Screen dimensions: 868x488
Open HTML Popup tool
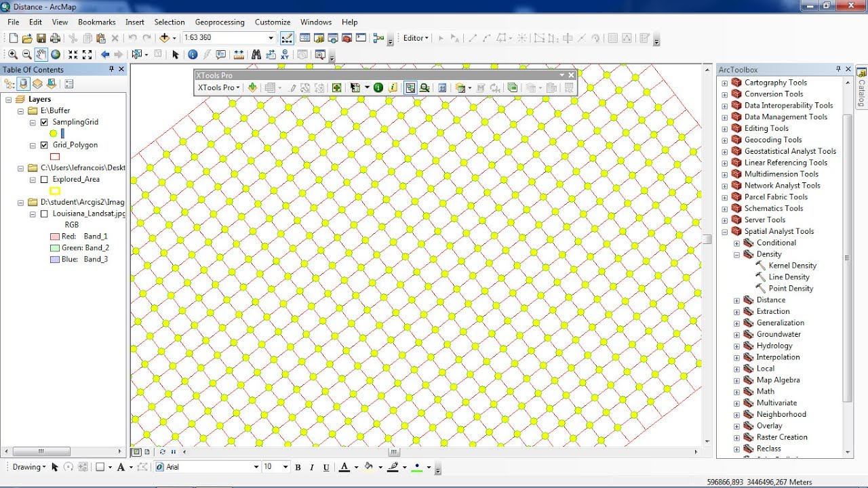pos(222,55)
